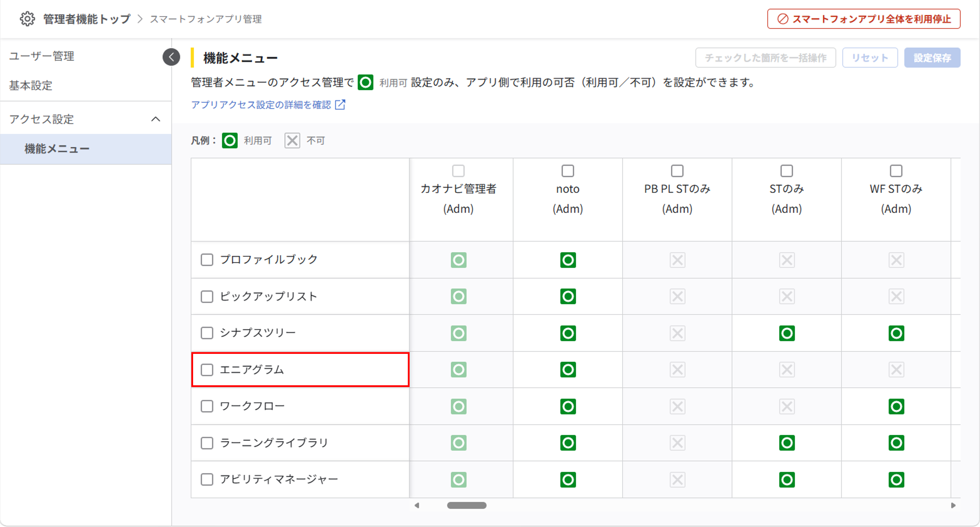Viewport: 980px width, 527px height.
Task: Toggle アビリティマネージャー status for WF STのみ
Action: pyautogui.click(x=896, y=480)
